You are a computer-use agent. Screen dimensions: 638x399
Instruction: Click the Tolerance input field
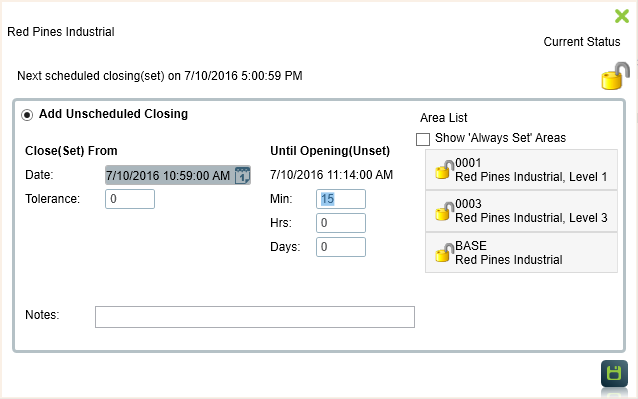point(130,199)
